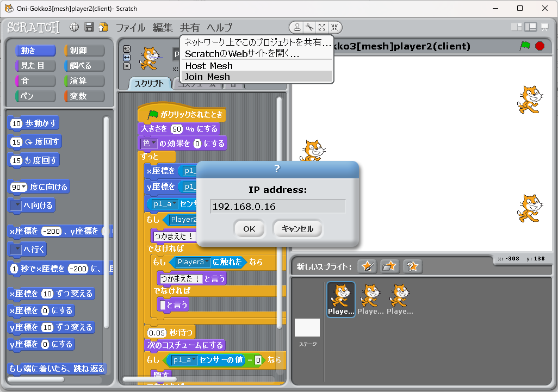
Task: Open the 調べる block category
Action: pos(84,66)
